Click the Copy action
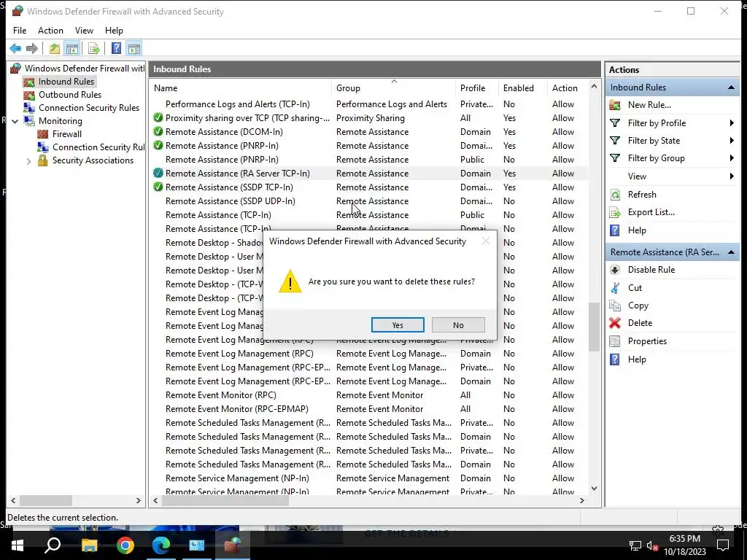Viewport: 747px width, 560px height. coord(638,306)
